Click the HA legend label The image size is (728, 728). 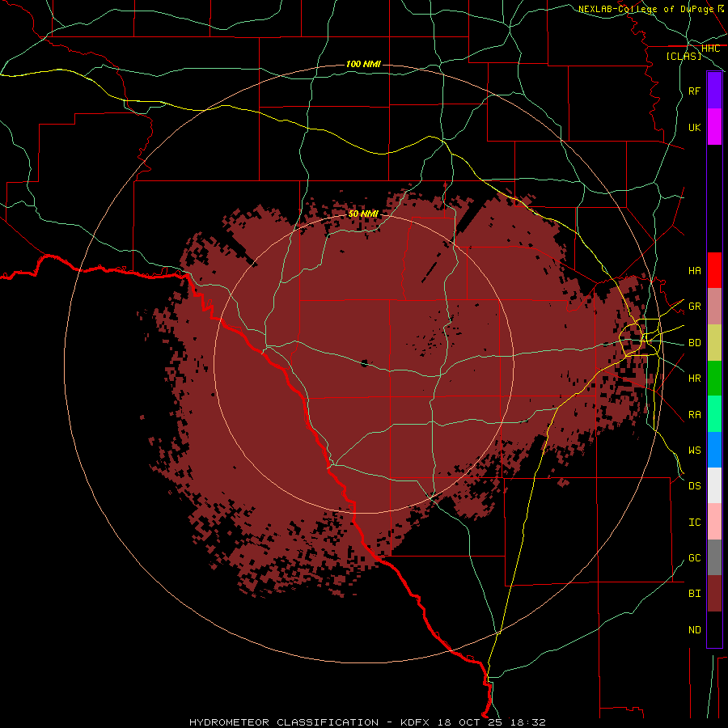pyautogui.click(x=695, y=270)
